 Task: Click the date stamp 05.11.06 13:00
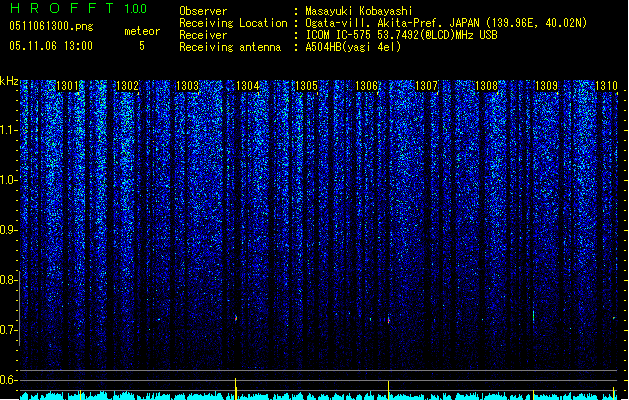[x=51, y=46]
